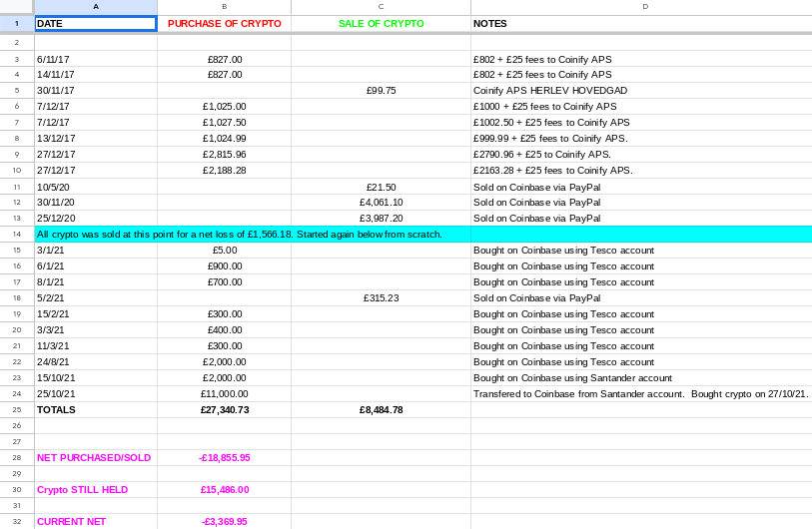Select the £11,000.00 purchase cell
The height and width of the screenshot is (529, 812).
point(225,393)
